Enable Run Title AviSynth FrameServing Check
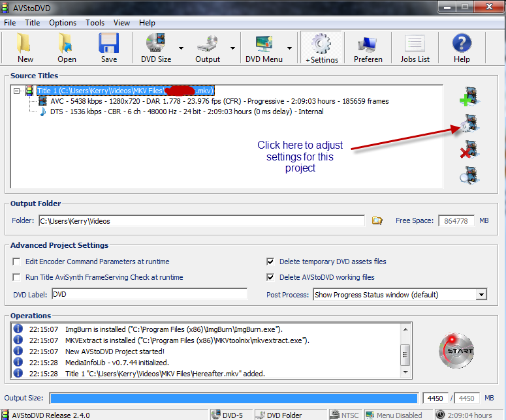This screenshot has height=420, width=506. point(16,277)
